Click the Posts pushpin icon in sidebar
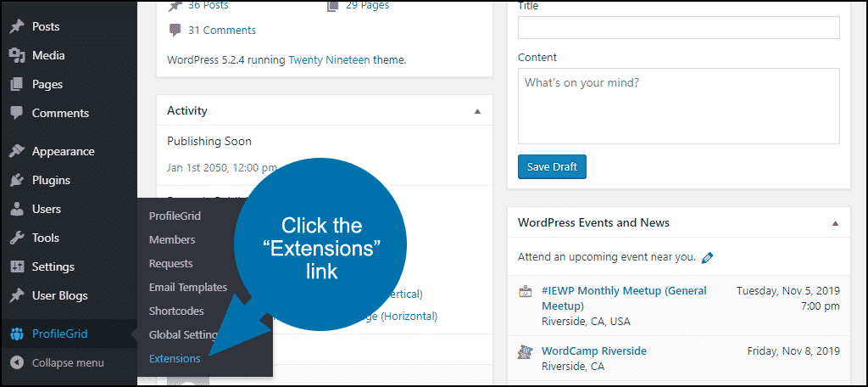The height and width of the screenshot is (387, 868). click(x=17, y=26)
